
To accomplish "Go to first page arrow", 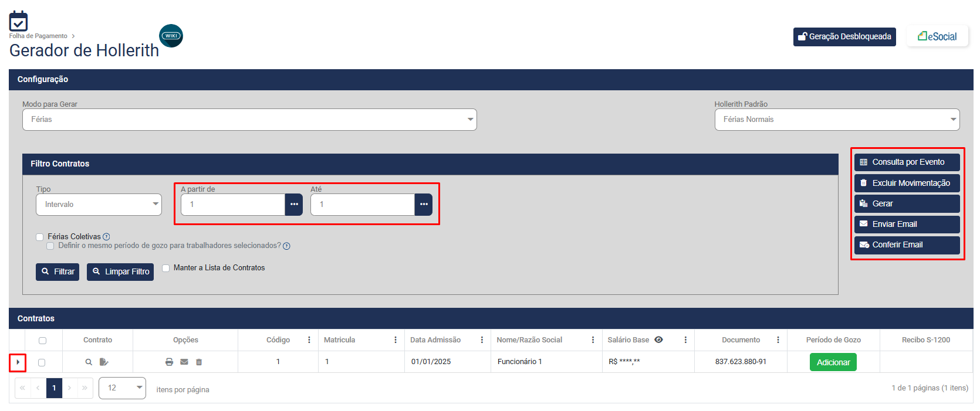I will [x=22, y=388].
